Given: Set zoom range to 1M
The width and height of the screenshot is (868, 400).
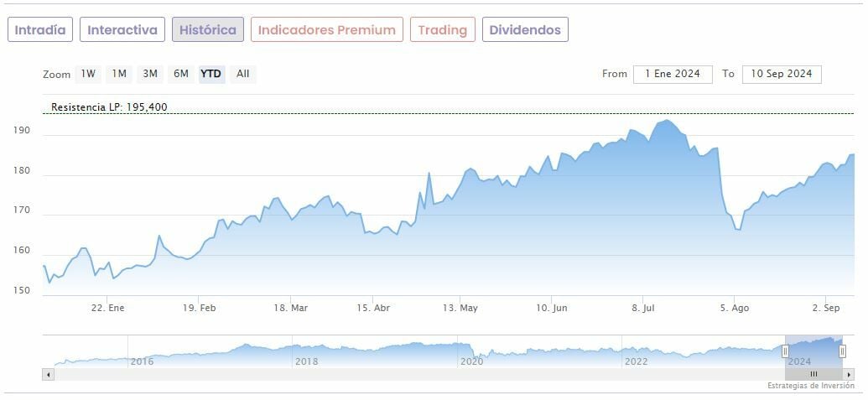Looking at the screenshot, I should (119, 74).
